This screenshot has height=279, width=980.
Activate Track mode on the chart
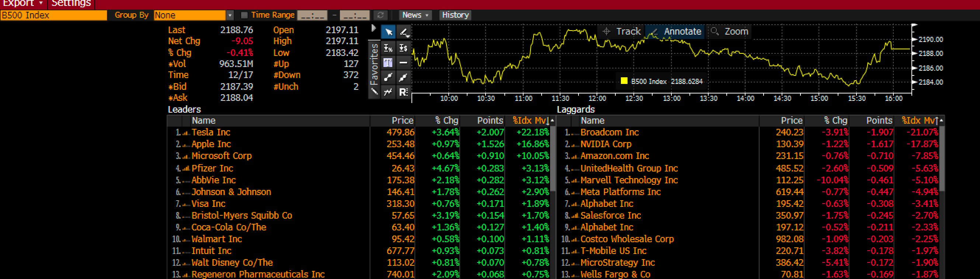(622, 32)
